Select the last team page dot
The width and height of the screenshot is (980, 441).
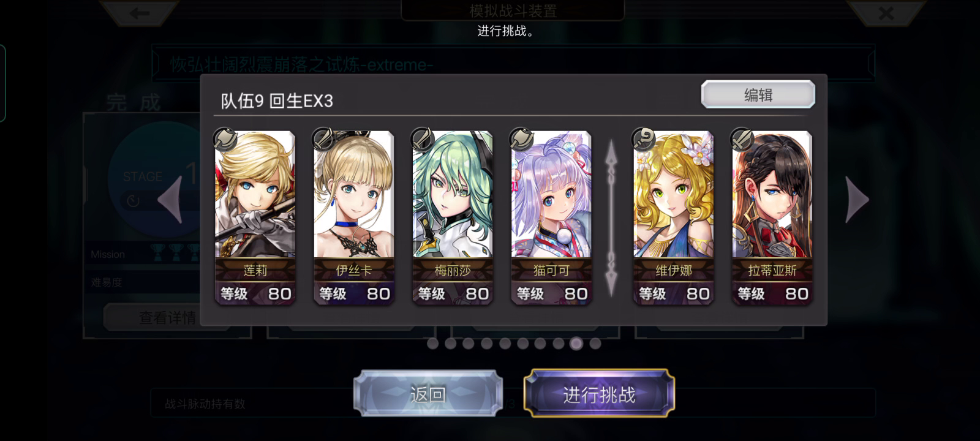(595, 344)
